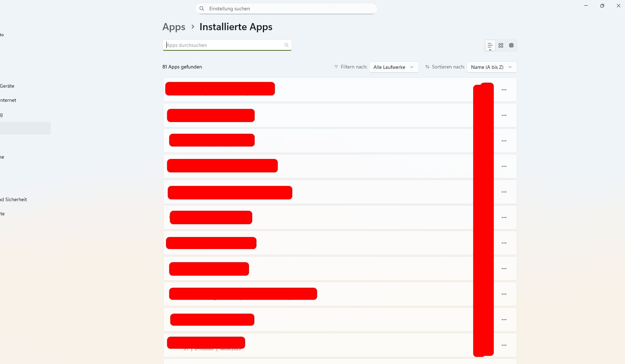Image resolution: width=625 pixels, height=364 pixels.
Task: Open more options for last visible app
Action: click(504, 345)
